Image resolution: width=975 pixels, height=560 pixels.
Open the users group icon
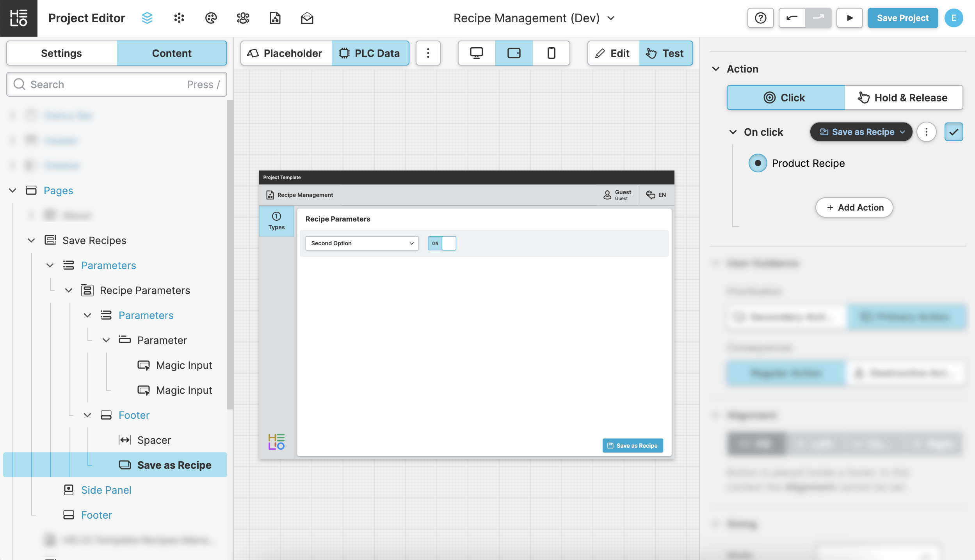tap(243, 18)
